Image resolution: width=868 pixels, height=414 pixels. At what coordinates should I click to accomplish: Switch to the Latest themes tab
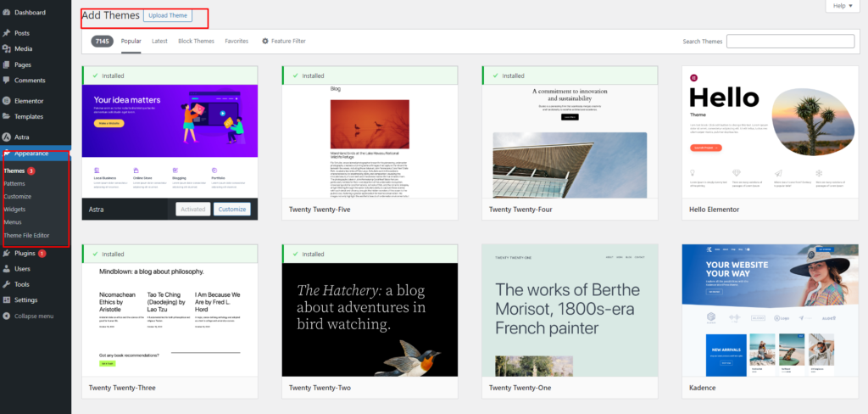point(159,41)
